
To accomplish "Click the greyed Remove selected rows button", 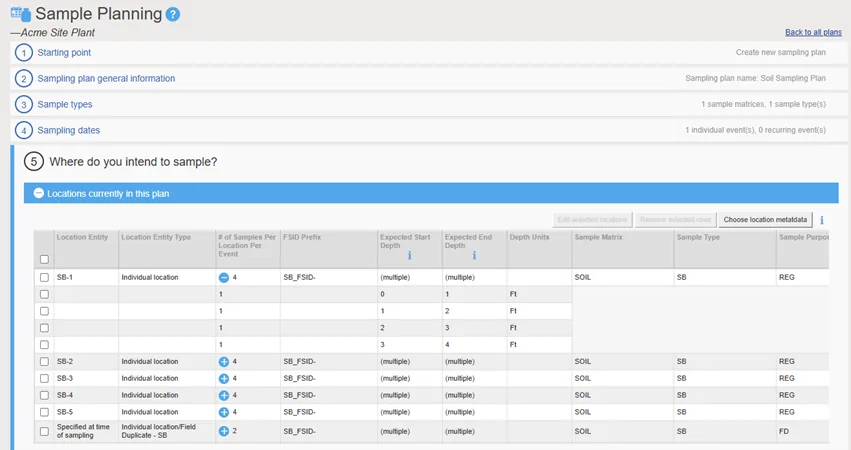I will point(675,220).
